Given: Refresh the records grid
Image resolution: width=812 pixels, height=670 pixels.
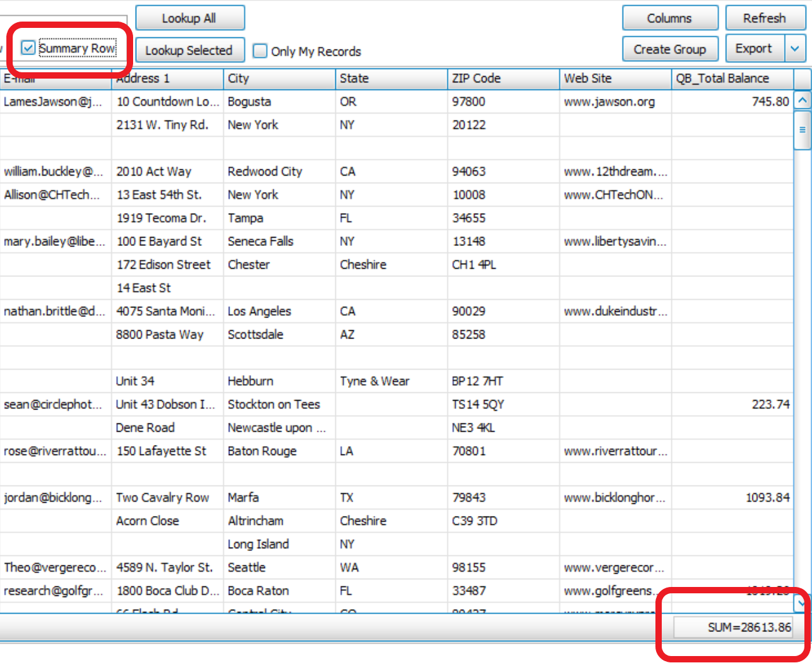Looking at the screenshot, I should pyautogui.click(x=764, y=18).
